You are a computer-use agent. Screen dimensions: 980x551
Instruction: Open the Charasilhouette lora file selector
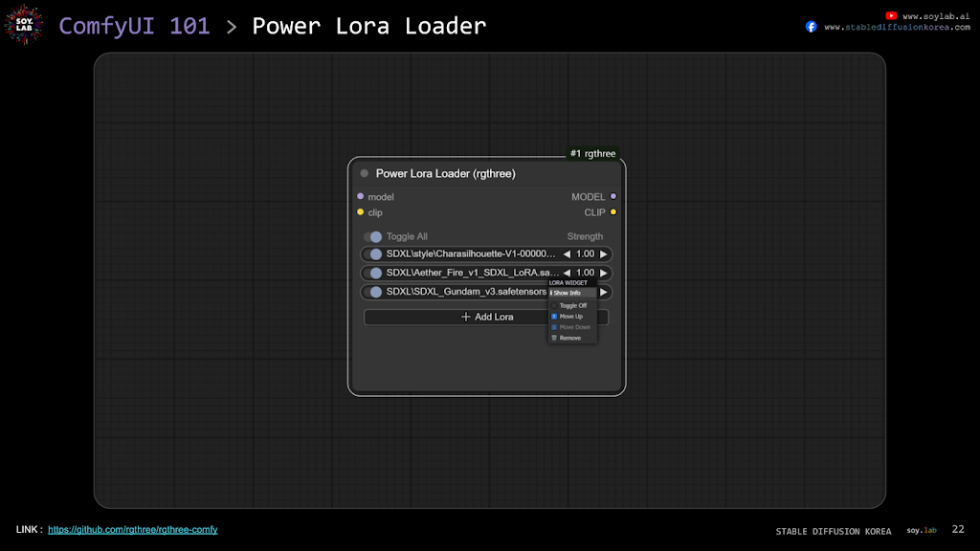(469, 254)
